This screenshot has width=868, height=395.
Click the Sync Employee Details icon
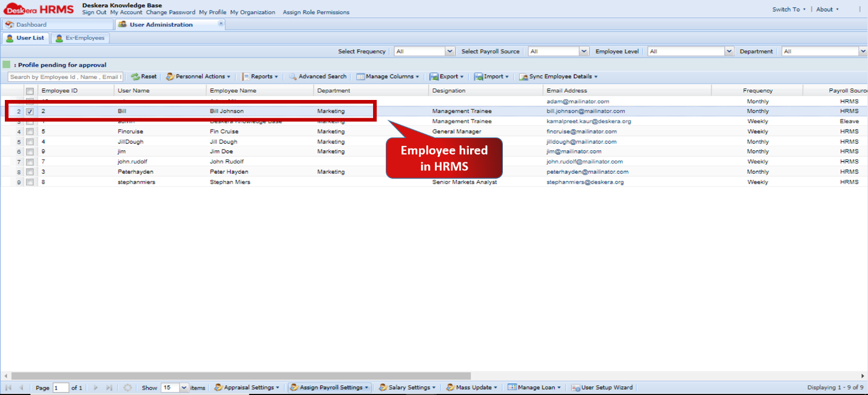[557, 76]
